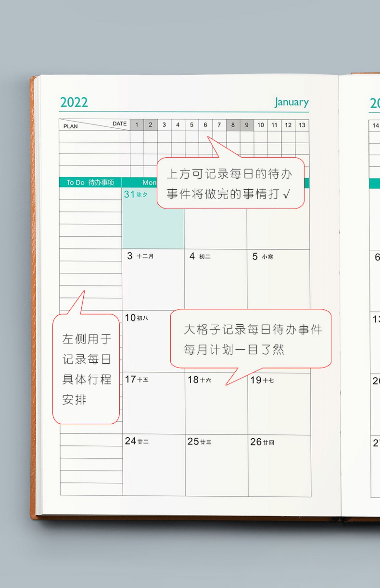Select the 31 除夕 day box

coord(153,218)
